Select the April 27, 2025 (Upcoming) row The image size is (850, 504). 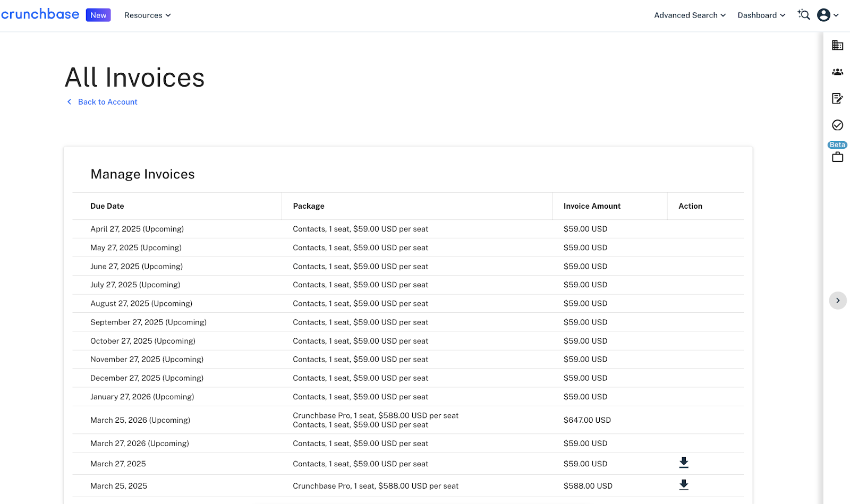click(x=408, y=229)
